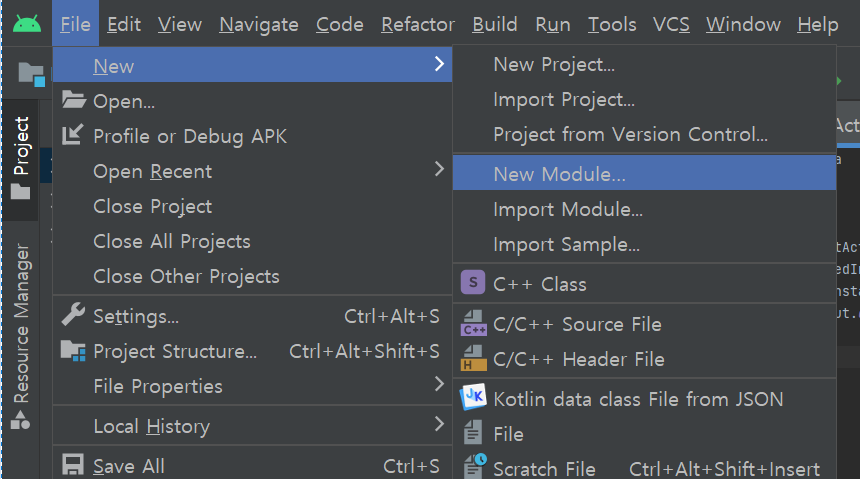Click the Save All disk icon
This screenshot has height=479, width=860.
(73, 466)
